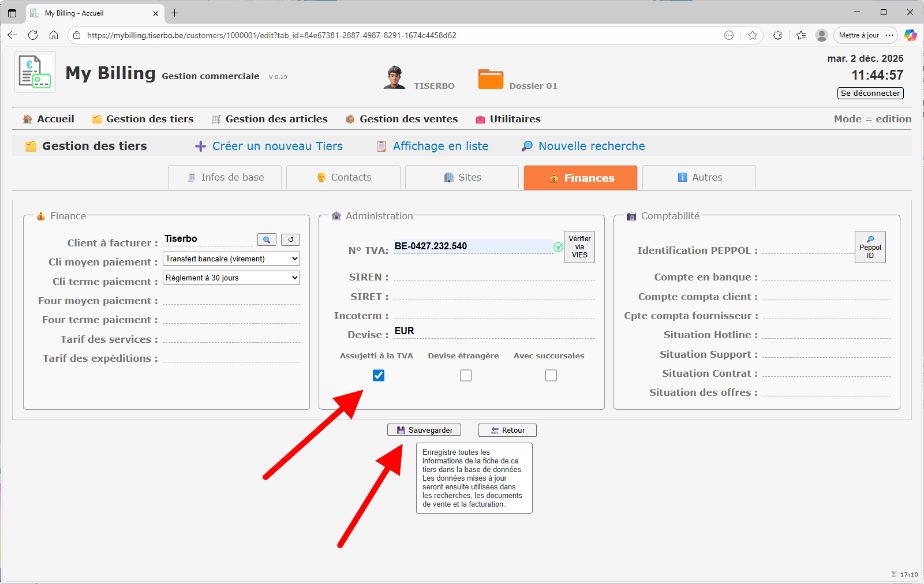The width and height of the screenshot is (924, 584).
Task: Click Se déconnecter to log out
Action: click(x=870, y=93)
